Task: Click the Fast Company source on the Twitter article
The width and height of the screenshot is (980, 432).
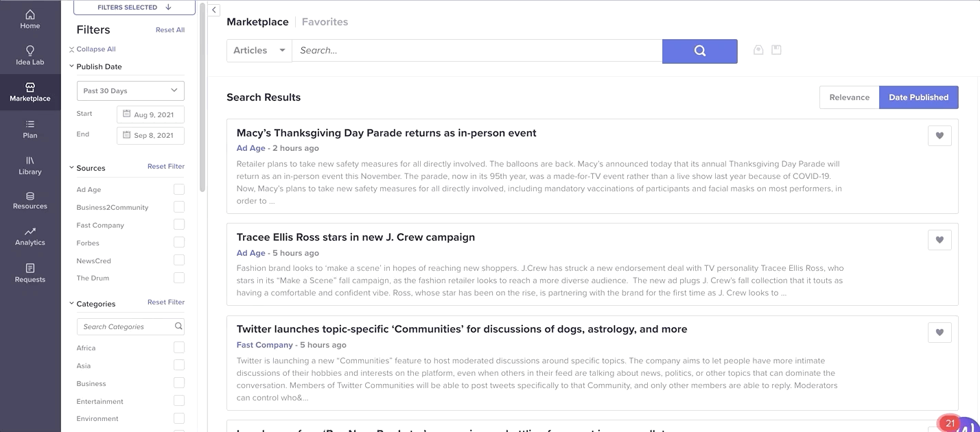Action: click(265, 345)
